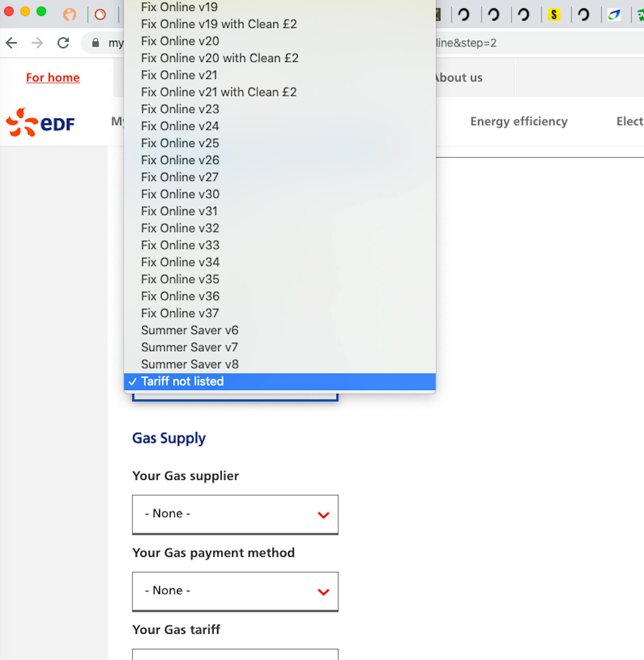
Task: Open the Energy efficiency menu
Action: [519, 122]
